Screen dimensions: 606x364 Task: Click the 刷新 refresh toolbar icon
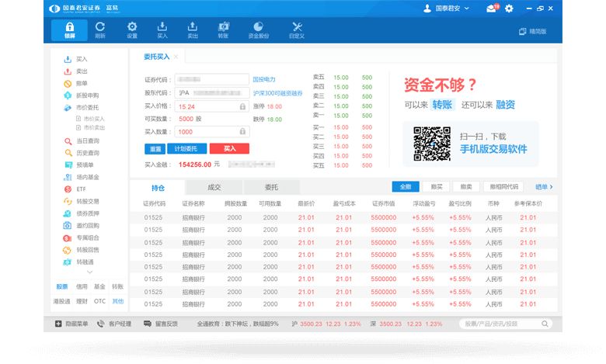coord(100,29)
